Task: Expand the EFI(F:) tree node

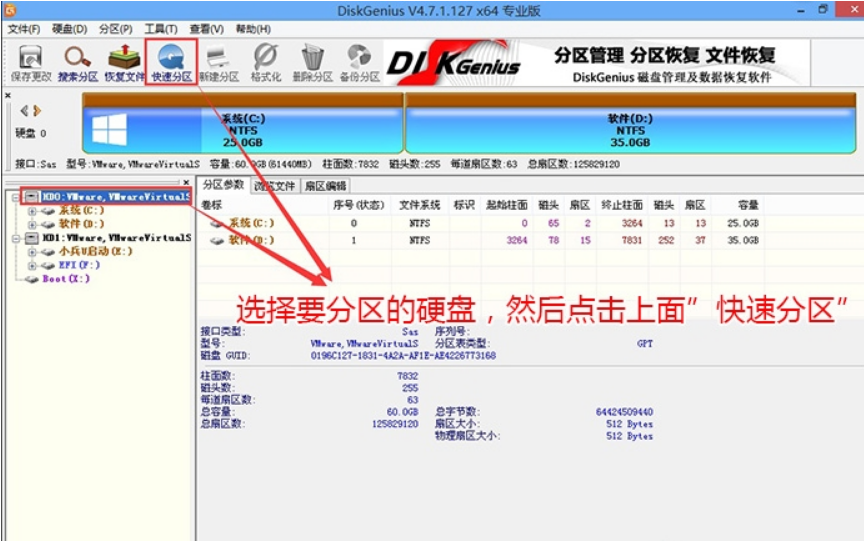Action: tap(32, 266)
